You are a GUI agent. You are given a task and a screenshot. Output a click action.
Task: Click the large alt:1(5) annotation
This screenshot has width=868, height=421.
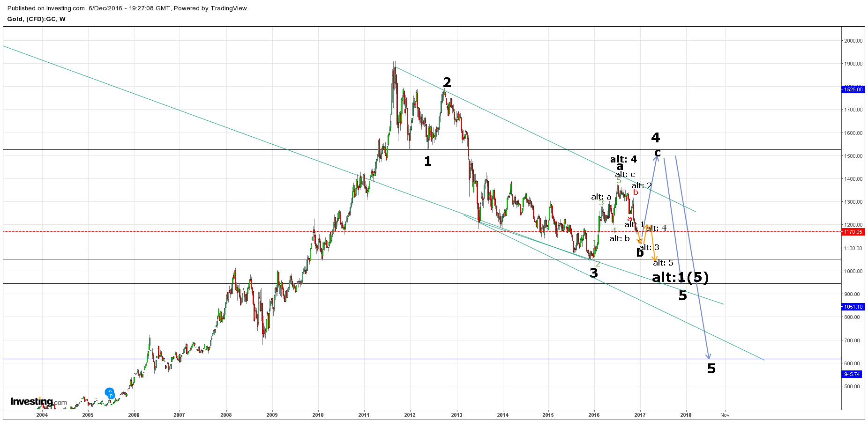[x=680, y=277]
